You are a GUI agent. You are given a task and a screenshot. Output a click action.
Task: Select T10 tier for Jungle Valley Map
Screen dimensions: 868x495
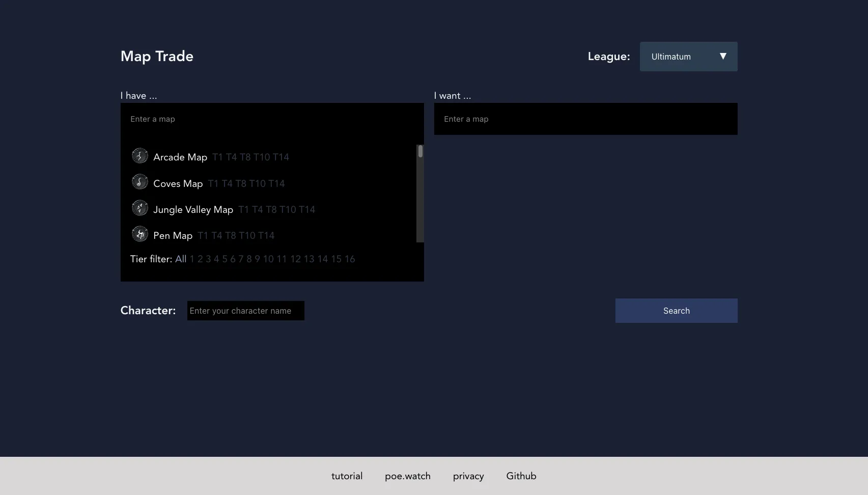pyautogui.click(x=287, y=210)
